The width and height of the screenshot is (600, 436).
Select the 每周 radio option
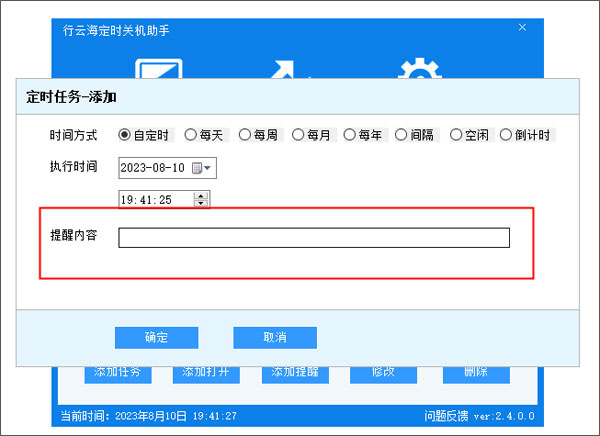(x=244, y=135)
